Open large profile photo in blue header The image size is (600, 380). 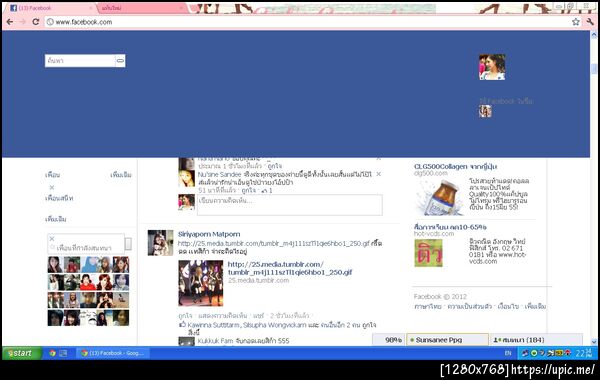492,67
